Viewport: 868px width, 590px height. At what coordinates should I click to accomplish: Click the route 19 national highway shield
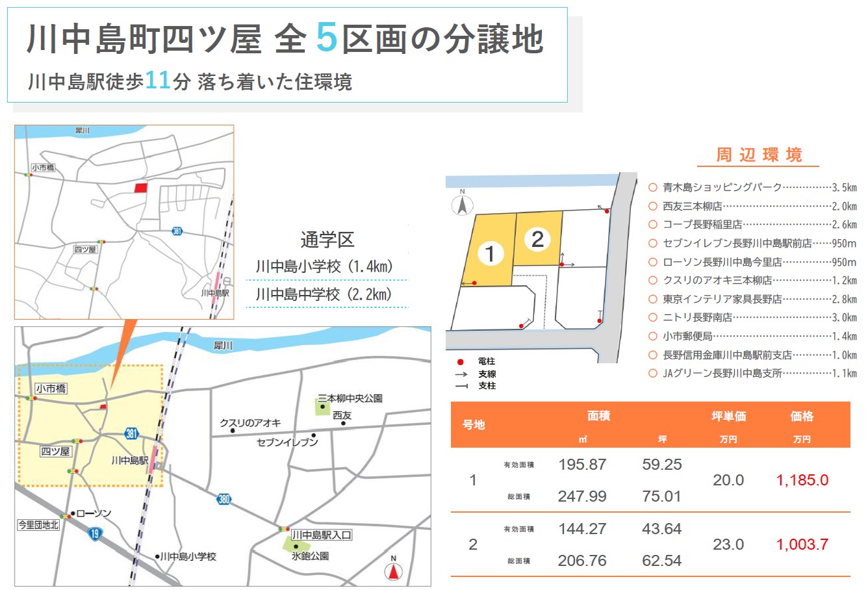pos(95,534)
